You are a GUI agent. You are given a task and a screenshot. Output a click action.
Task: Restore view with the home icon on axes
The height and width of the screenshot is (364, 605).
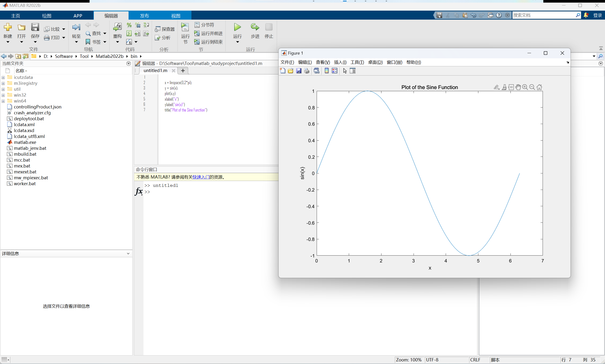[539, 87]
